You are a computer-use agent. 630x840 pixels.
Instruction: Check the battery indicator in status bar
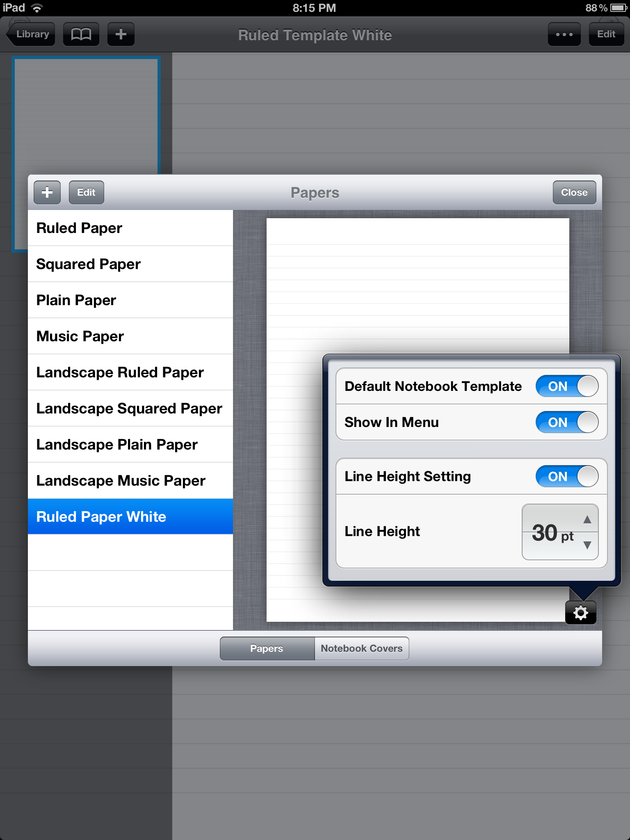[619, 8]
